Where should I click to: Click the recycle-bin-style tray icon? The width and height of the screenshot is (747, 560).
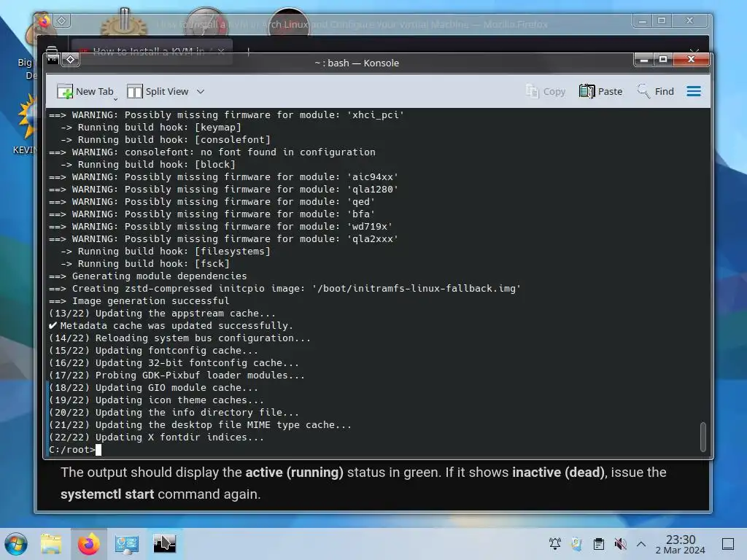point(576,544)
